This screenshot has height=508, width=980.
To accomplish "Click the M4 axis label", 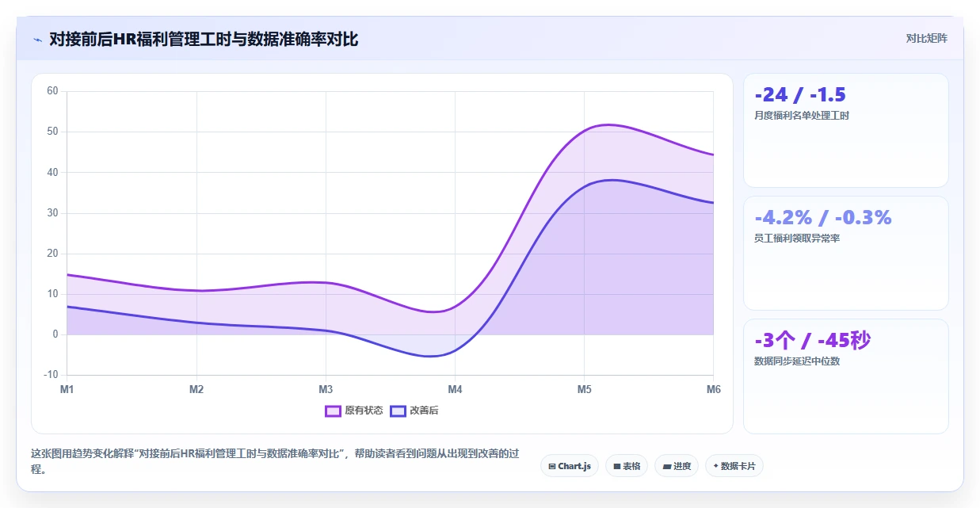I will (x=455, y=389).
